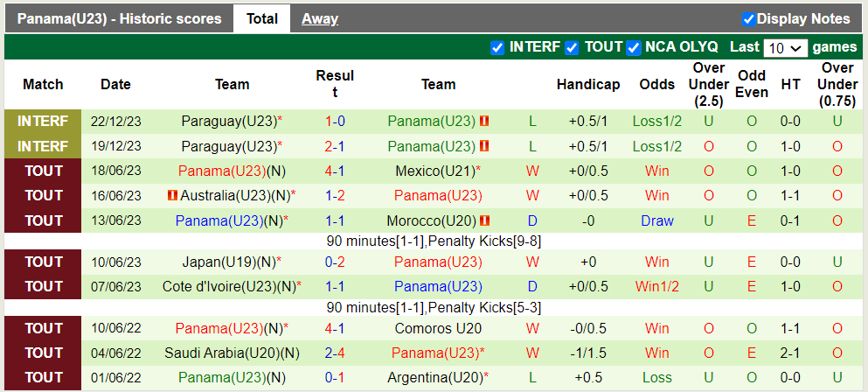Open the 1-0 result for Paraguay vs Panama

pos(335,122)
